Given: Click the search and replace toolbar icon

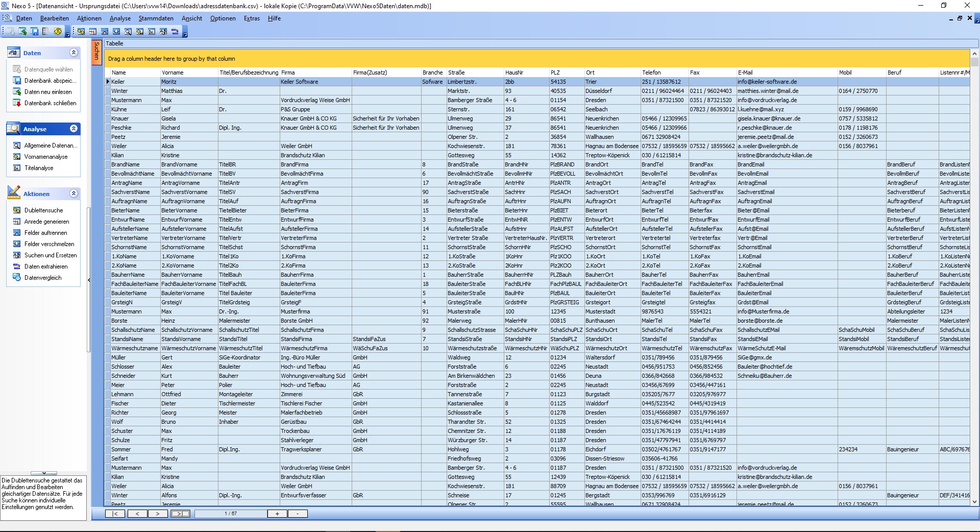Looking at the screenshot, I should (163, 32).
